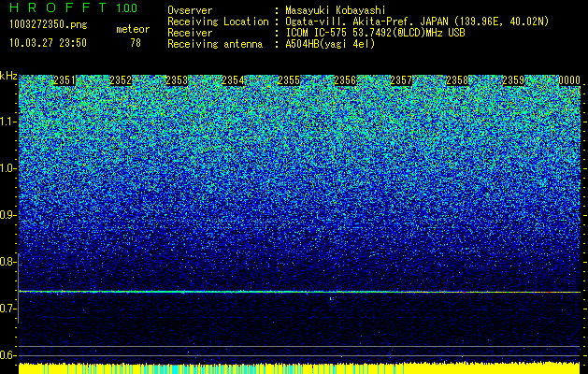Click the 2352 time marker
The width and height of the screenshot is (588, 374).
tap(121, 80)
